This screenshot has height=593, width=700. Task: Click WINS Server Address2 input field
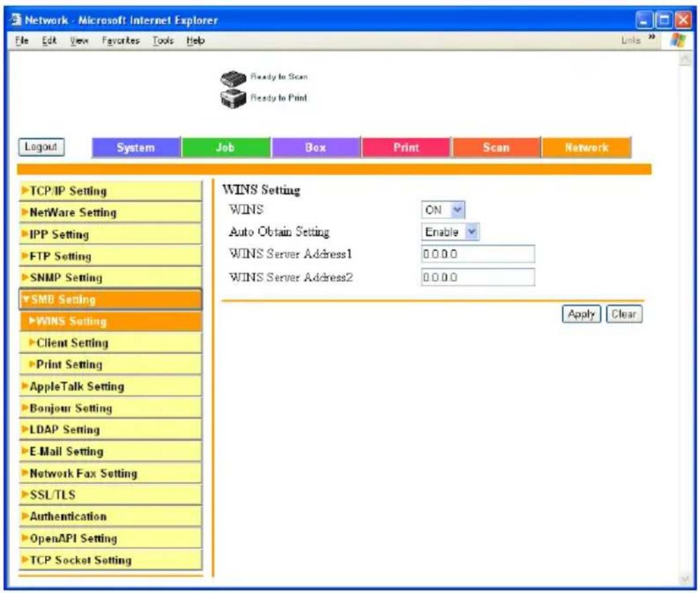coord(477,277)
